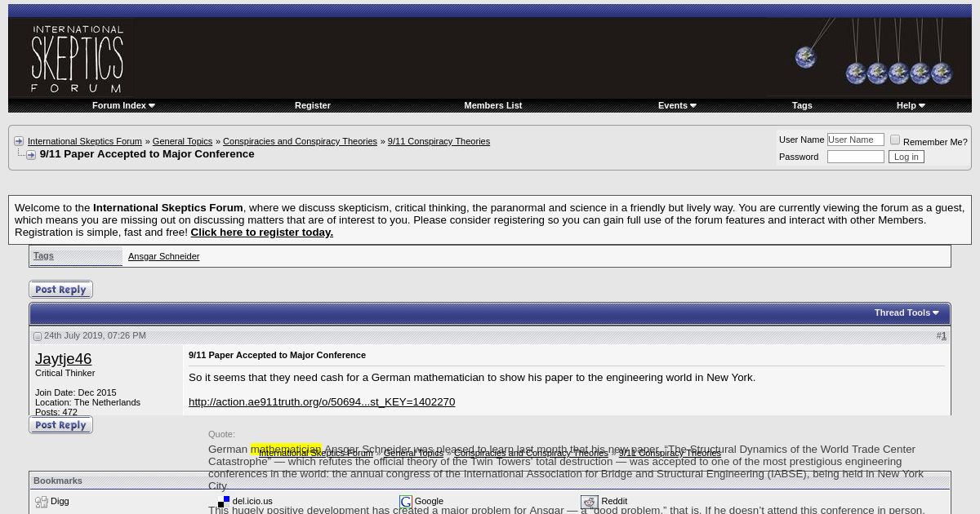
Task: Click the thread title '9/11 Paper Accepted to Major Conference' in breadcrumb
Action: [x=147, y=153]
